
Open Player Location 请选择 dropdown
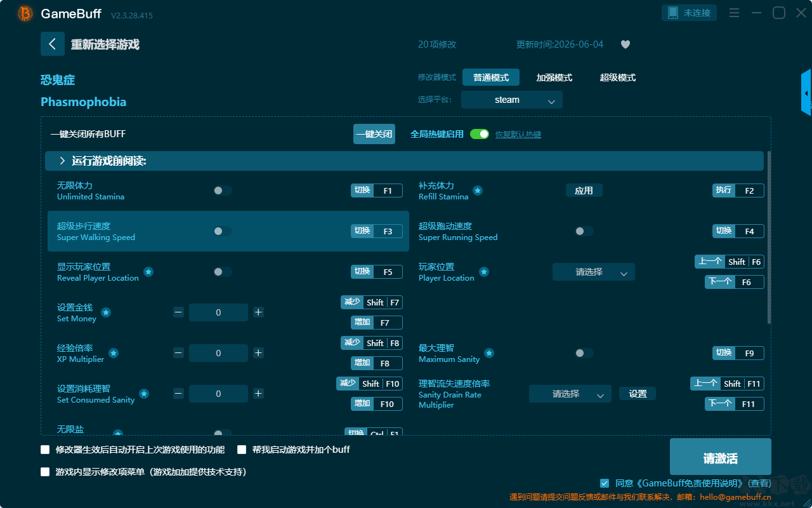pyautogui.click(x=594, y=272)
